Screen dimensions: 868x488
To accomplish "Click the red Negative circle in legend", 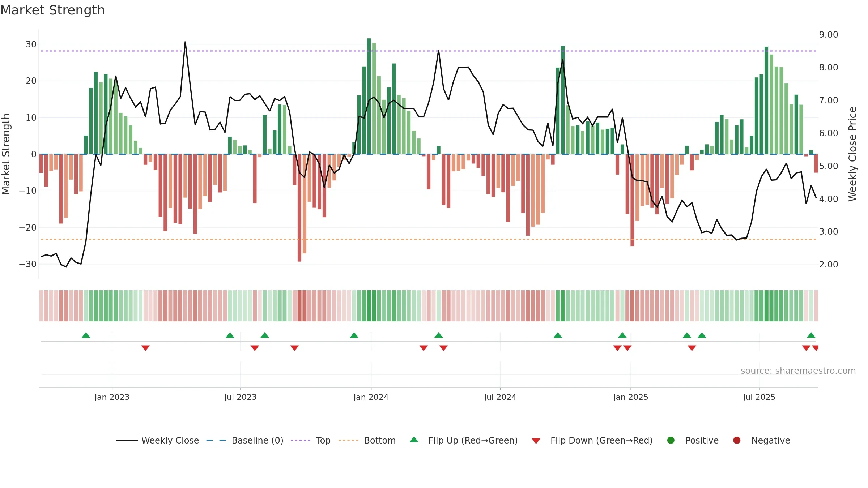I will coord(737,440).
